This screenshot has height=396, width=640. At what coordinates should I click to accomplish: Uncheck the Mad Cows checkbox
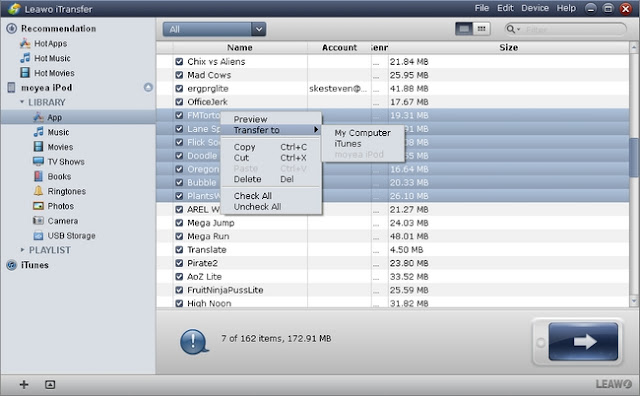pyautogui.click(x=179, y=75)
